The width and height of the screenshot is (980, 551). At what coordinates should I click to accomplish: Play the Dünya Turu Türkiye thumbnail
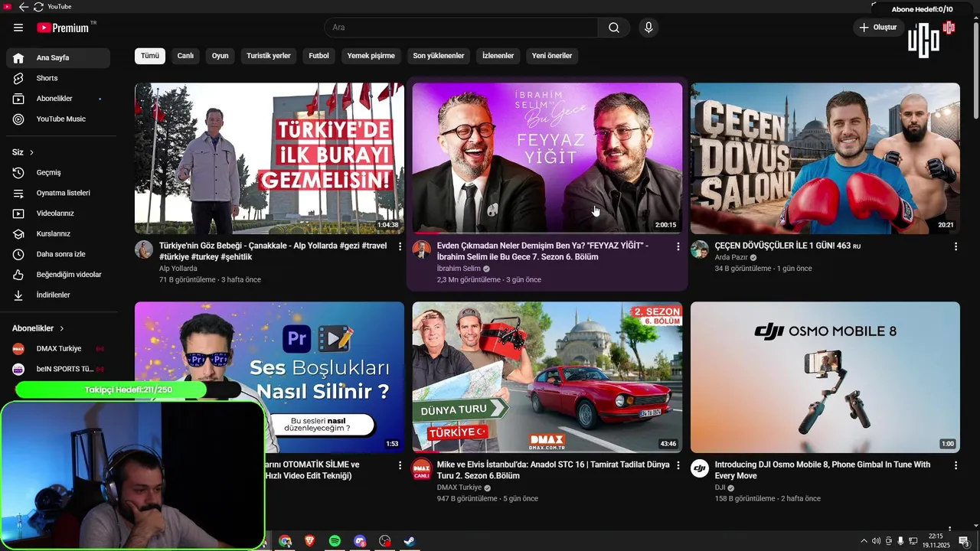[x=547, y=377]
